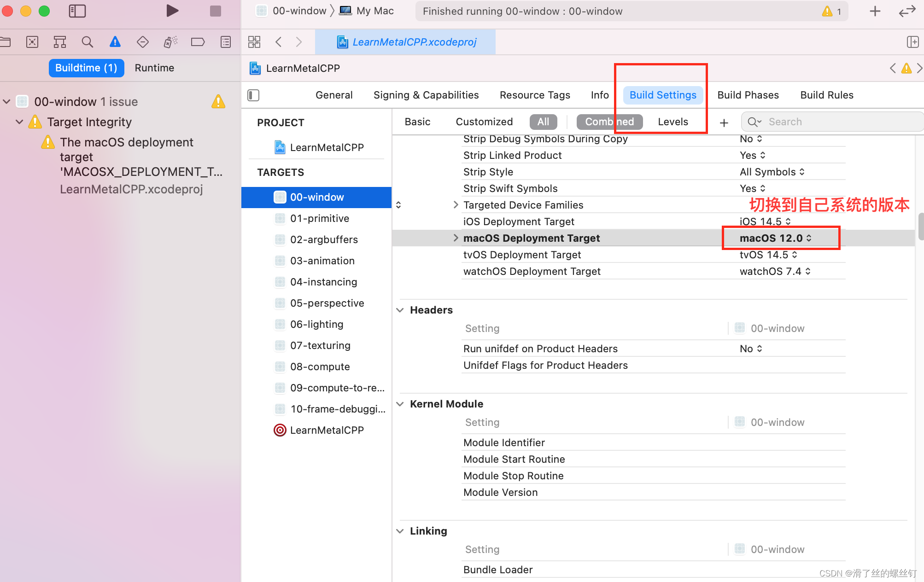
Task: Show Buildtime issues
Action: coord(86,68)
